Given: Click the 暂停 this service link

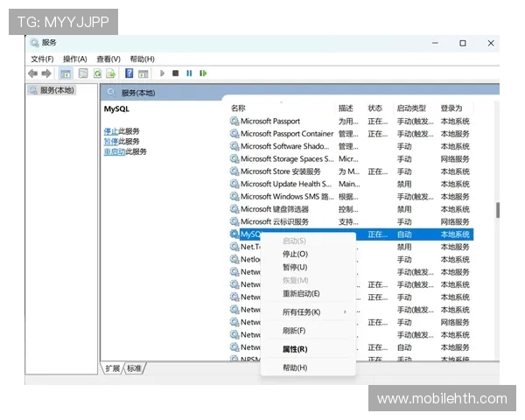Looking at the screenshot, I should [111, 142].
